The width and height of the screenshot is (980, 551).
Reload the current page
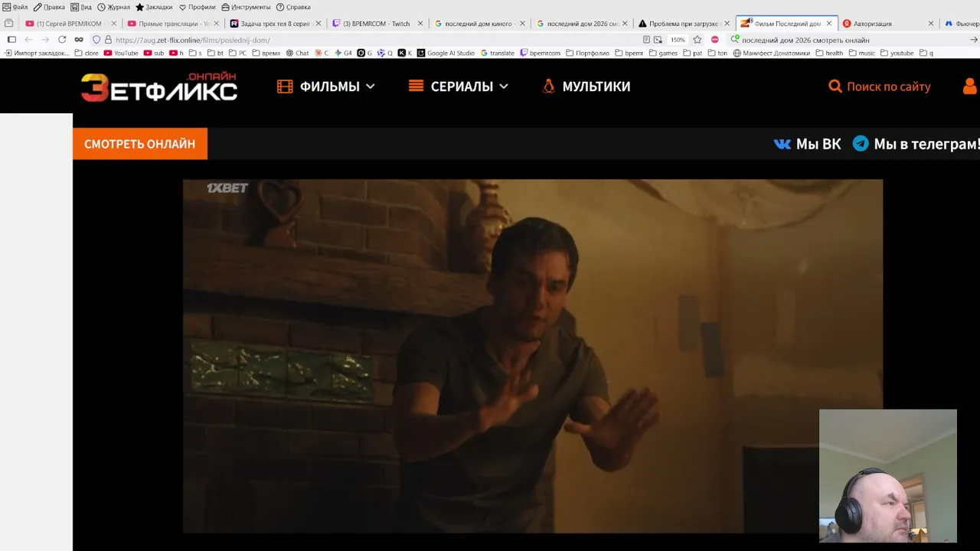pos(62,40)
